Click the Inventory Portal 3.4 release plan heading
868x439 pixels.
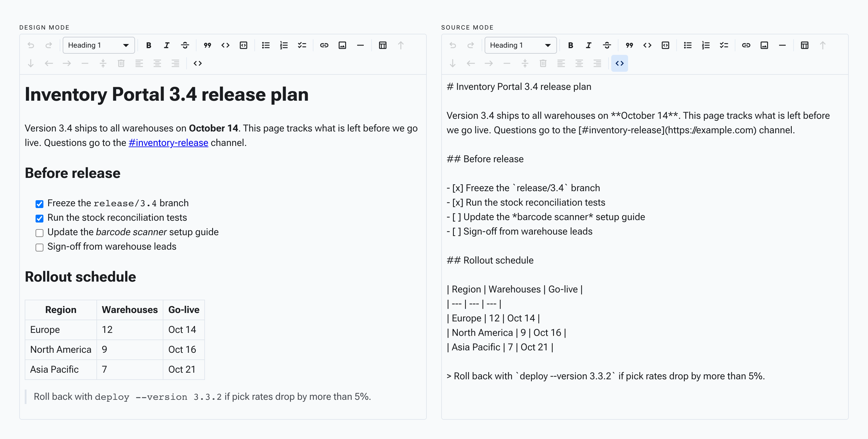(166, 94)
